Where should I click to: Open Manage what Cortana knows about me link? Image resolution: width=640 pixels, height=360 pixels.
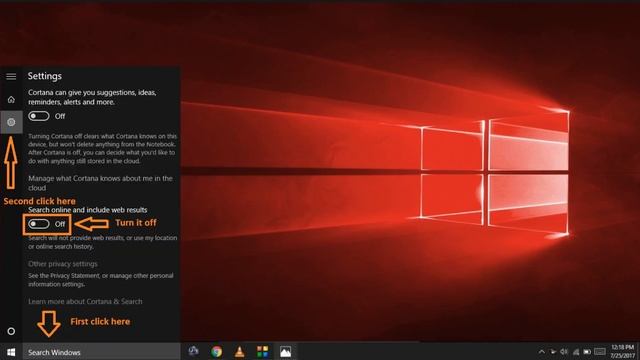coord(100,183)
